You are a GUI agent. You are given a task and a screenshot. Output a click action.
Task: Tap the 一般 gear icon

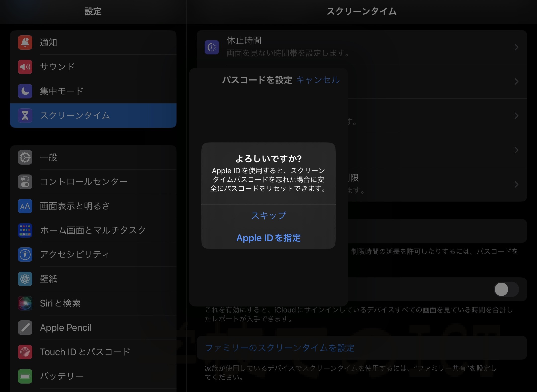tap(25, 157)
